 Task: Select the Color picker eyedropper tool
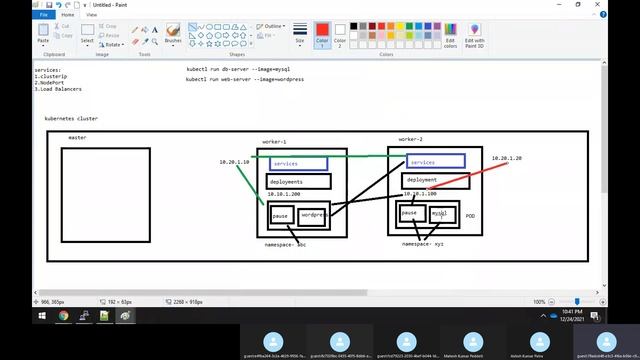tap(145, 42)
